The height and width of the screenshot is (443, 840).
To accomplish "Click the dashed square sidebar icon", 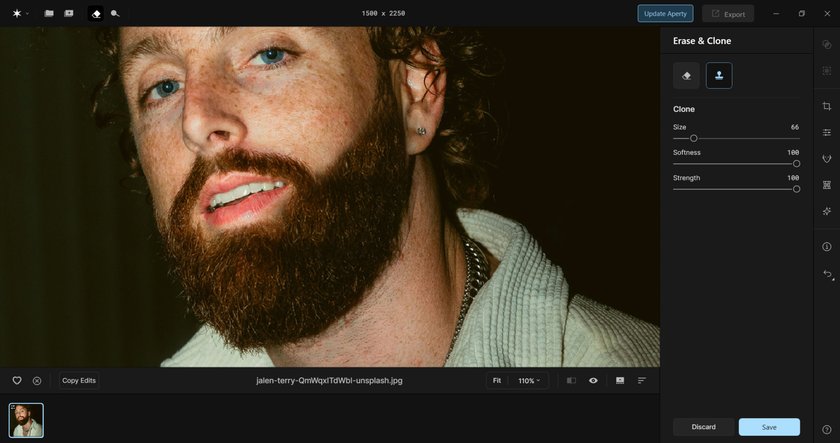I will [827, 71].
